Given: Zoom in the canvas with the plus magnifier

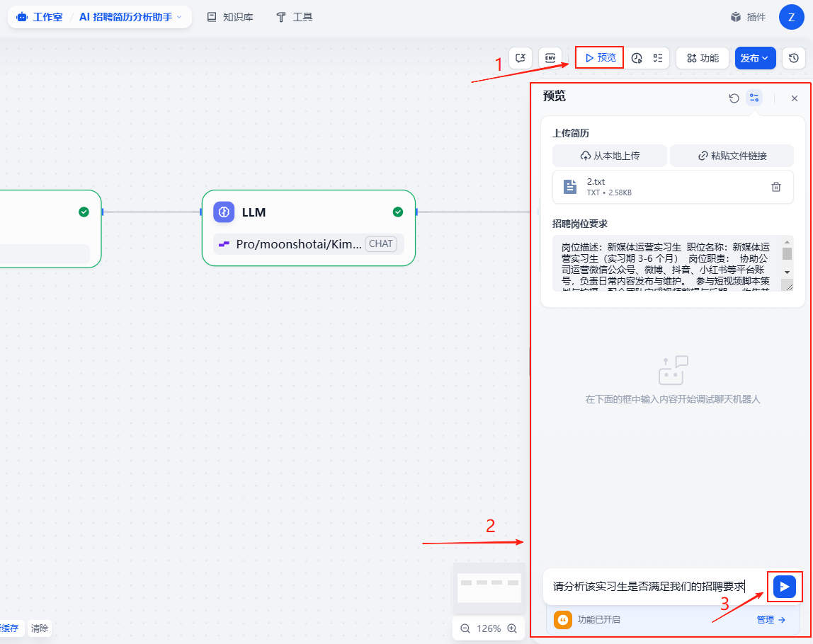Looking at the screenshot, I should [x=512, y=628].
